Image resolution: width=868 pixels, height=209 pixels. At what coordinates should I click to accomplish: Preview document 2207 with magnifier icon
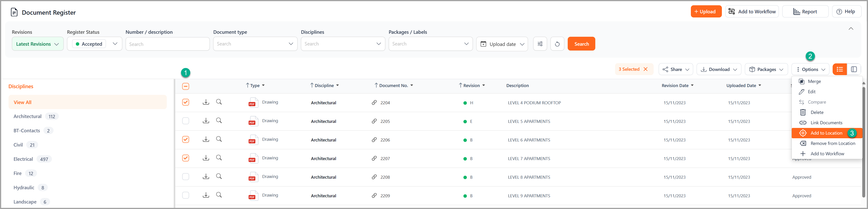[219, 157]
